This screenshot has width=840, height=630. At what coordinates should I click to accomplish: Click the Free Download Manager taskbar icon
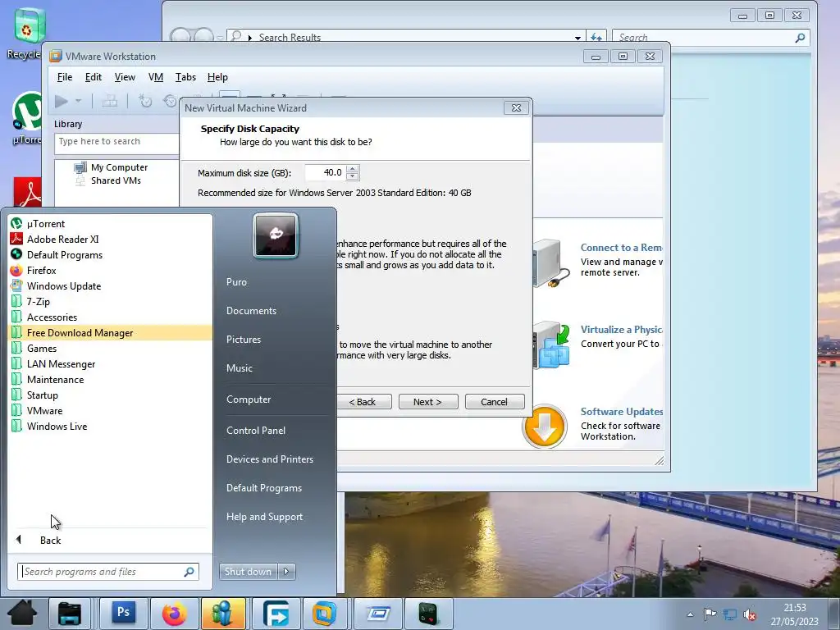pos(276,613)
